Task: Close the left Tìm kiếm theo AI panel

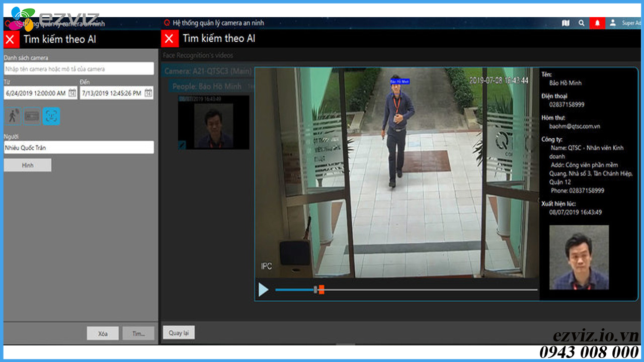Action: click(11, 39)
